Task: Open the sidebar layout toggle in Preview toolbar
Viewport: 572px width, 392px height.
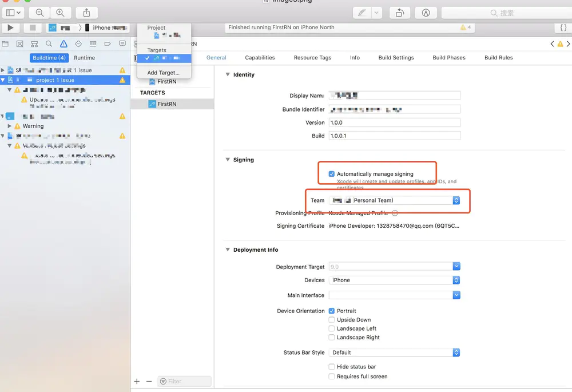Action: point(14,13)
